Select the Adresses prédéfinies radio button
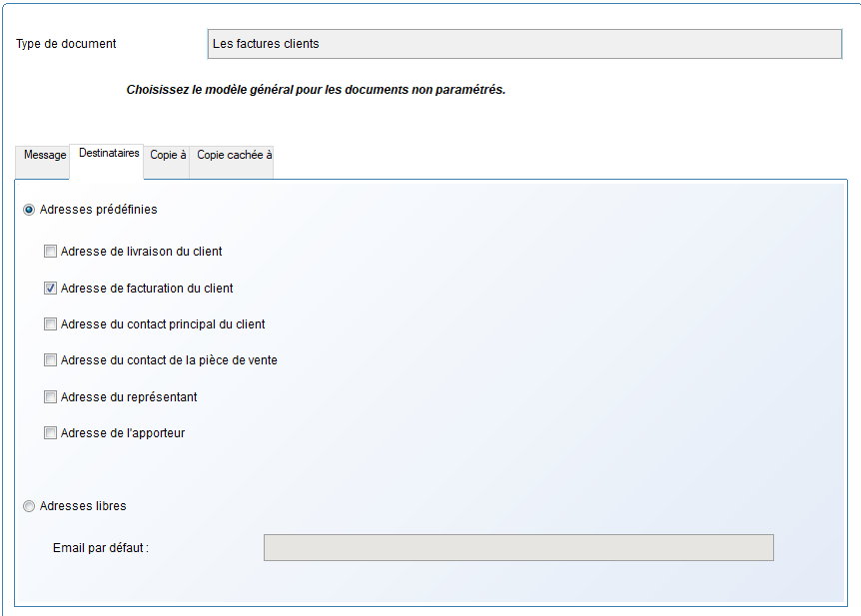 click(x=29, y=210)
